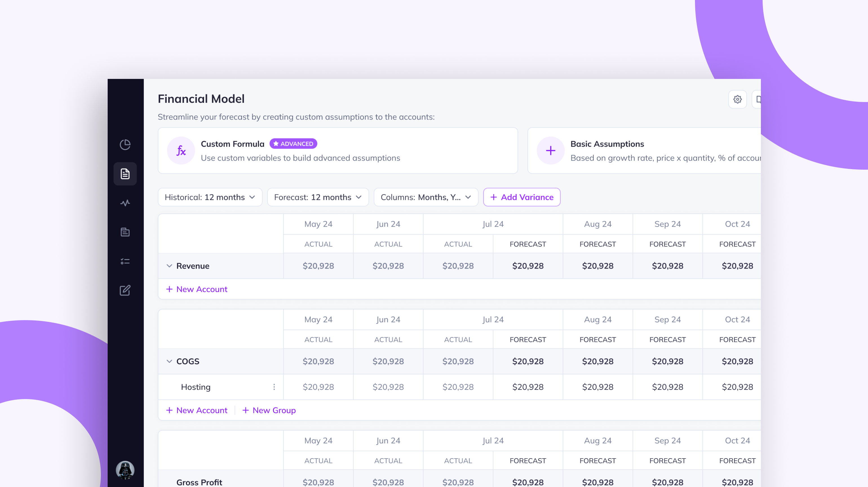This screenshot has height=487, width=868.
Task: Open Hosting row three-dot menu
Action: click(x=274, y=387)
